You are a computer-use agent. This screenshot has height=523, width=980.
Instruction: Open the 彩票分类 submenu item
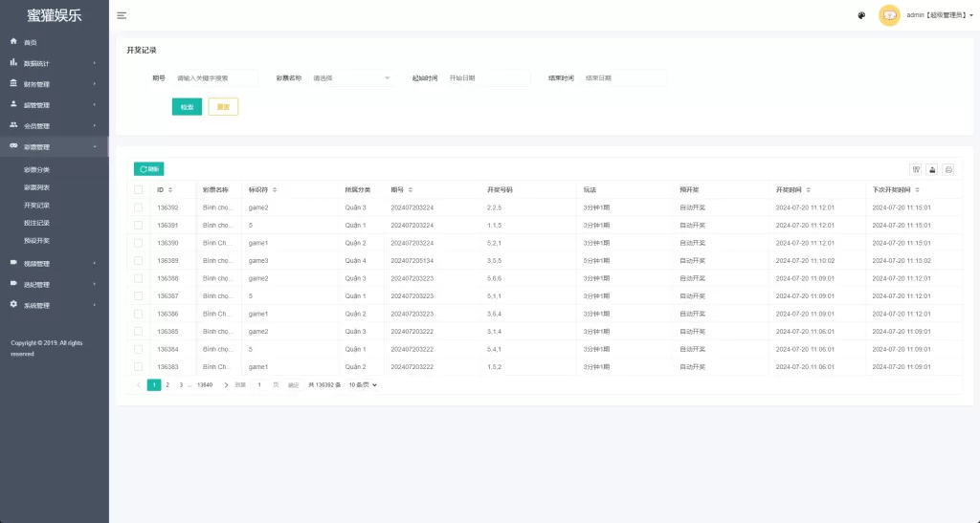tap(37, 170)
